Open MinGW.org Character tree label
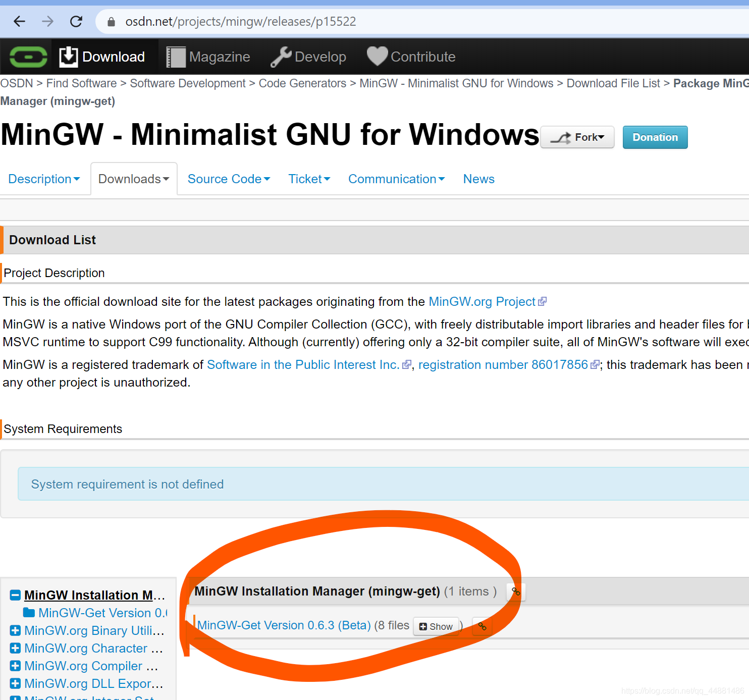The image size is (749, 700). (93, 648)
